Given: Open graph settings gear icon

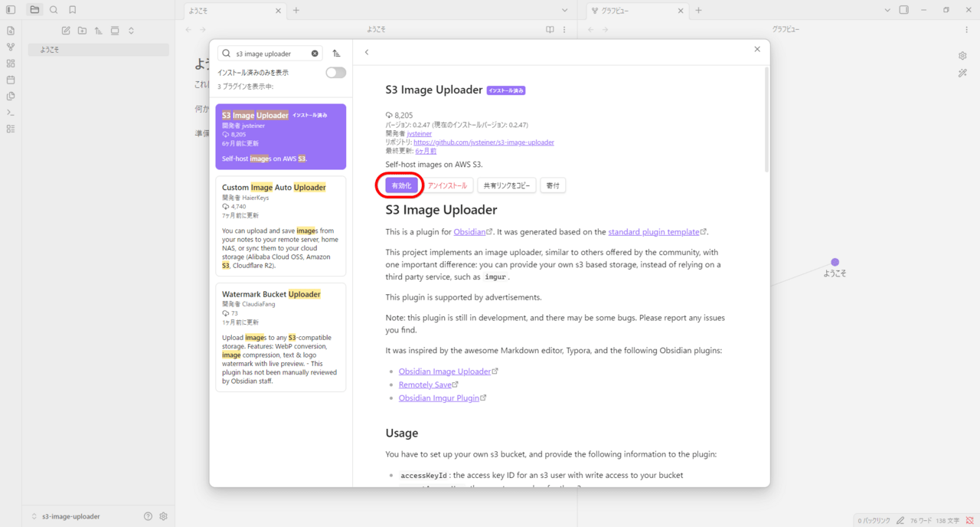Looking at the screenshot, I should pos(963,56).
